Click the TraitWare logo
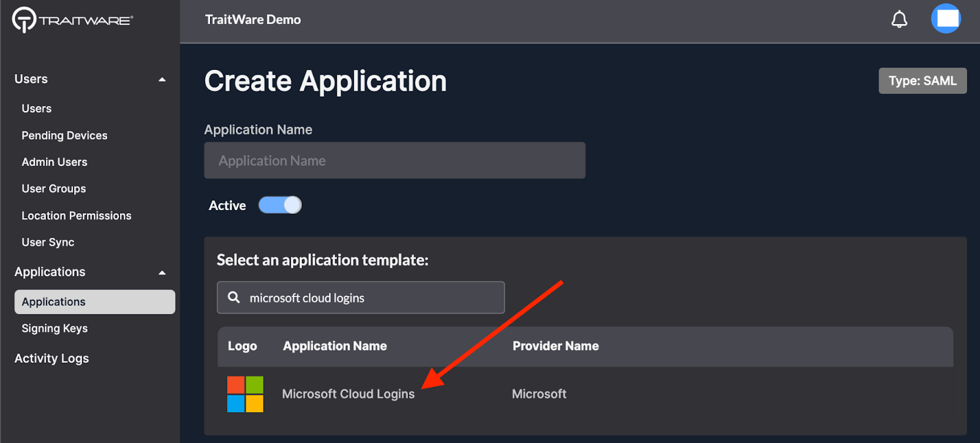980x443 pixels. tap(72, 20)
